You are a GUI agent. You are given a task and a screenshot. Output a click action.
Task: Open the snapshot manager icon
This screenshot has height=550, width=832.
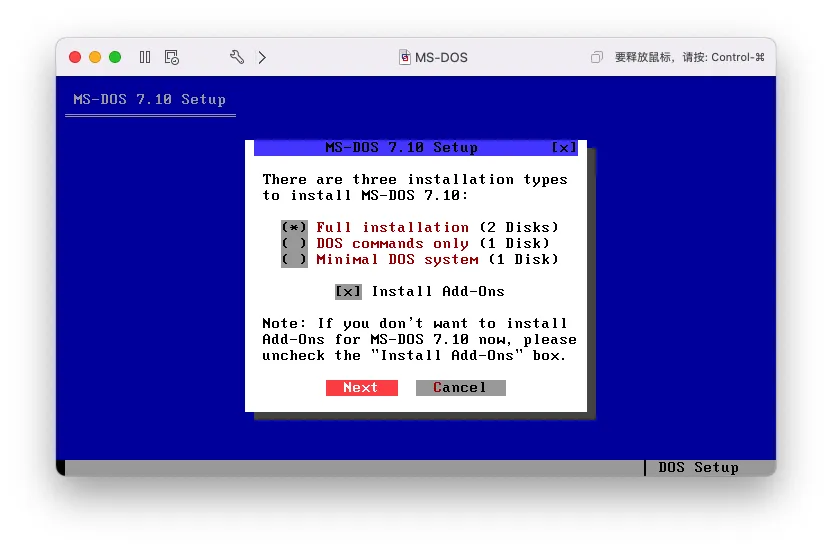point(171,57)
